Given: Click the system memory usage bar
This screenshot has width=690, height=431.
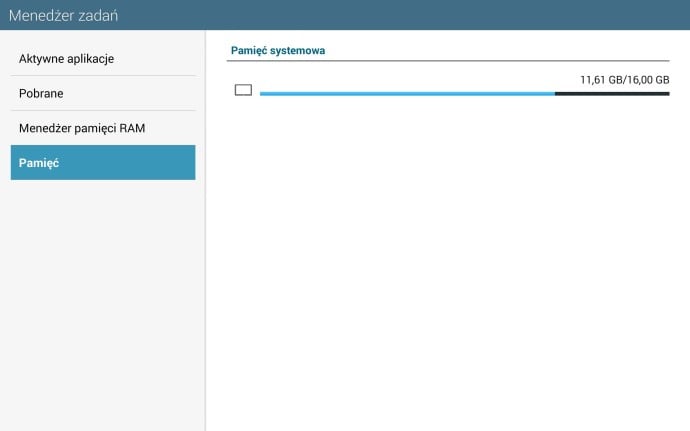Looking at the screenshot, I should 465,93.
